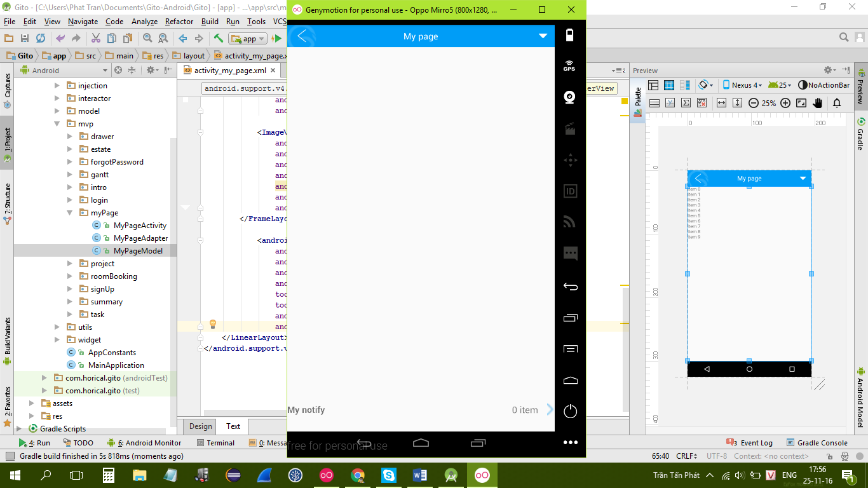The width and height of the screenshot is (868, 488).
Task: Click the Genymotion battery status icon
Action: (x=569, y=35)
